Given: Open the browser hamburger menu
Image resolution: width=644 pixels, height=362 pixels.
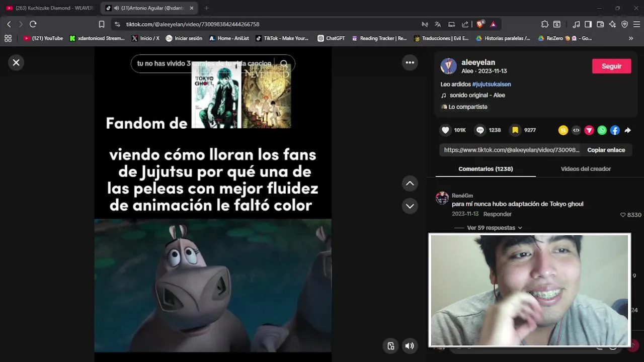Looking at the screenshot, I should click(636, 24).
